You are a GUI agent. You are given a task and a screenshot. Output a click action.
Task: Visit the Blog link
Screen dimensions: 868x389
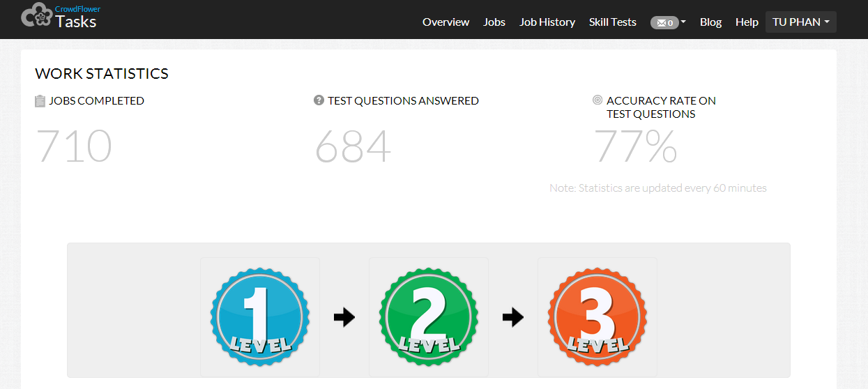click(710, 22)
